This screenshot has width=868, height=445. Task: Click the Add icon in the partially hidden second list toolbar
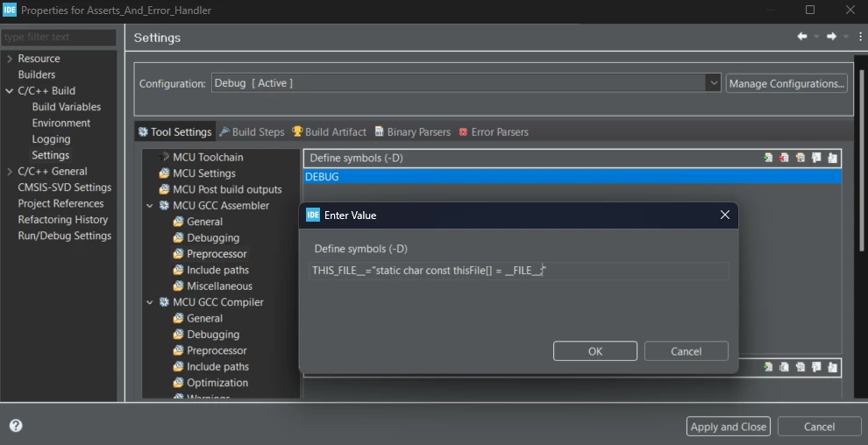coord(768,367)
